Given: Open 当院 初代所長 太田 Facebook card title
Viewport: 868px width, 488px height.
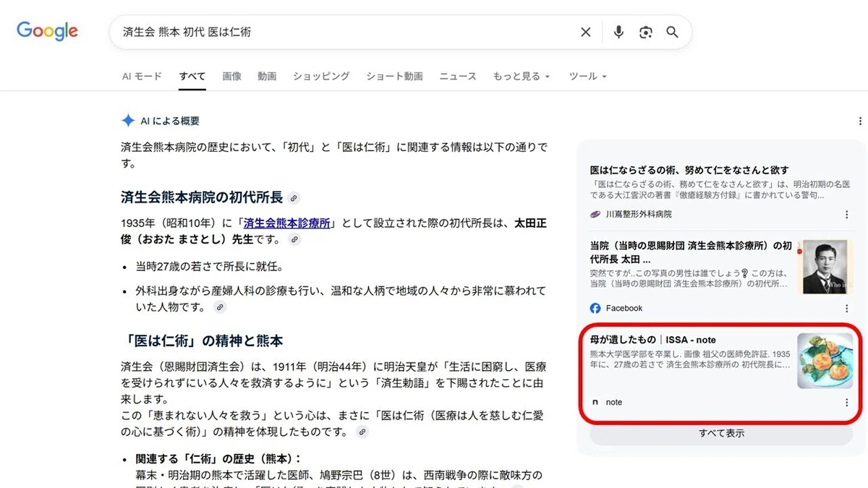Looking at the screenshot, I should click(692, 252).
